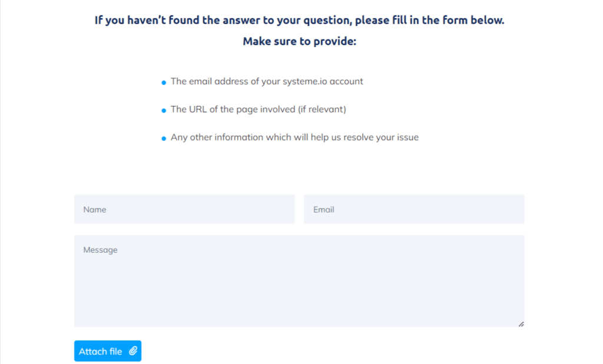This screenshot has width=603, height=364.
Task: Click the 'Name' placeholder text
Action: click(95, 210)
